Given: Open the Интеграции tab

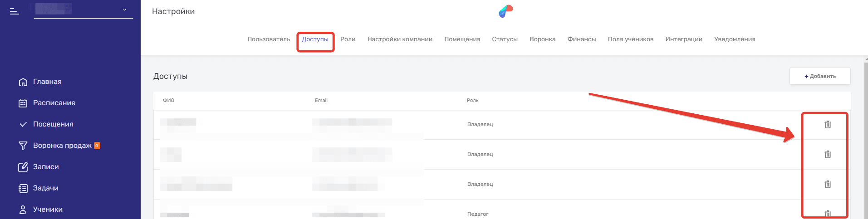Looking at the screenshot, I should tap(683, 39).
